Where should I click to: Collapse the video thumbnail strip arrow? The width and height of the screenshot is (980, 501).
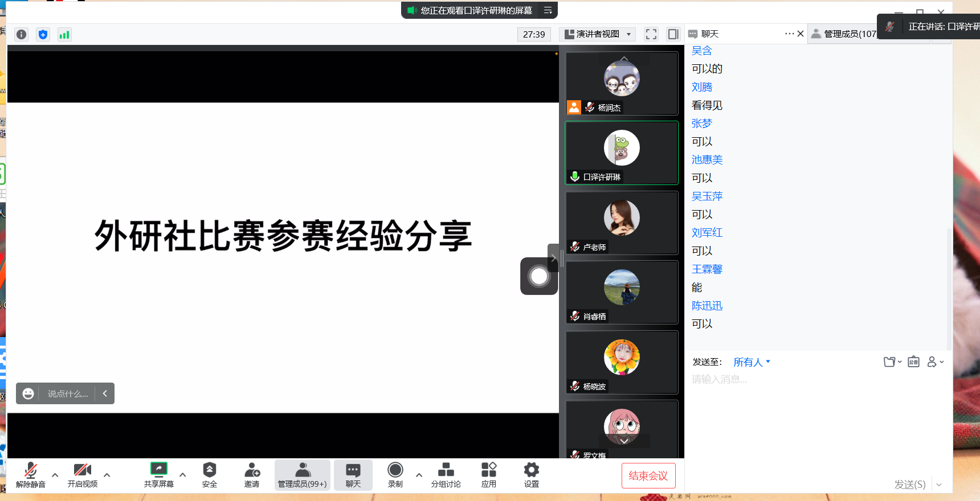[553, 258]
